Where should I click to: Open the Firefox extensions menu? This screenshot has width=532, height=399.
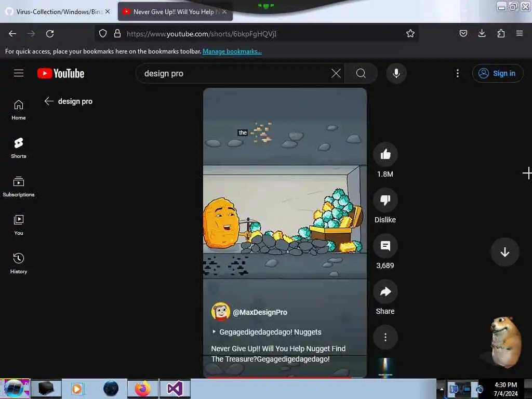click(x=501, y=33)
